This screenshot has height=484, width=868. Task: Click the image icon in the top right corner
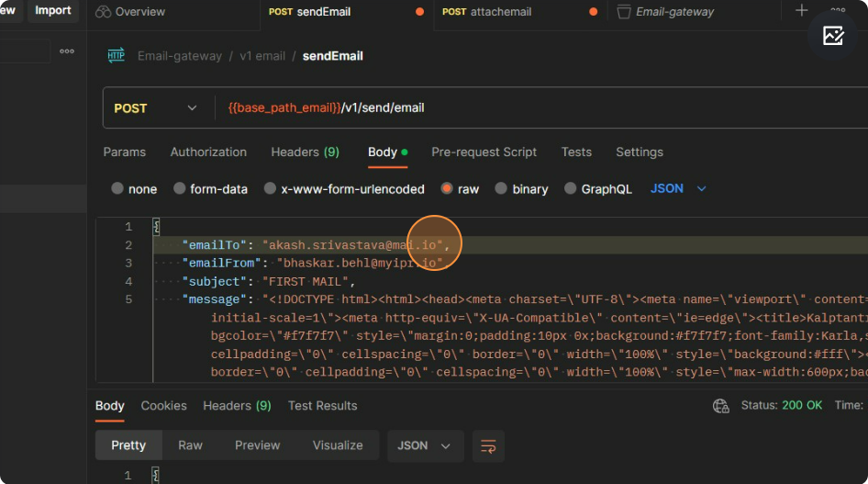pos(832,36)
